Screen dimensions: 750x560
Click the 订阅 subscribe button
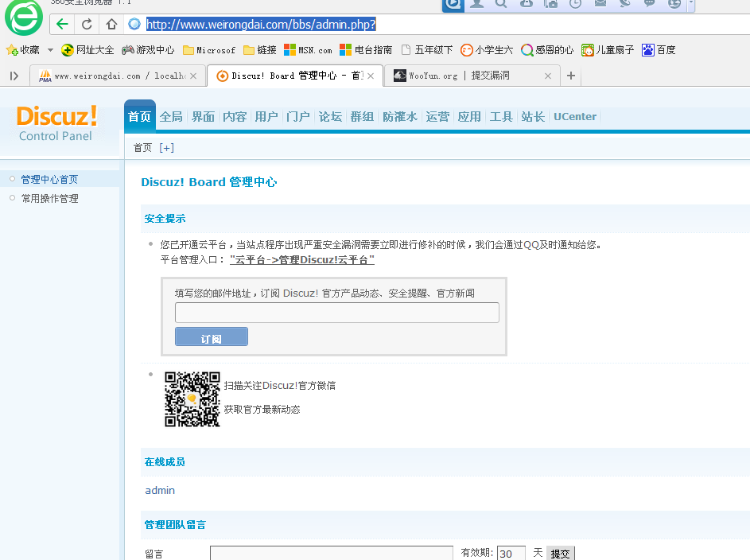(x=212, y=336)
